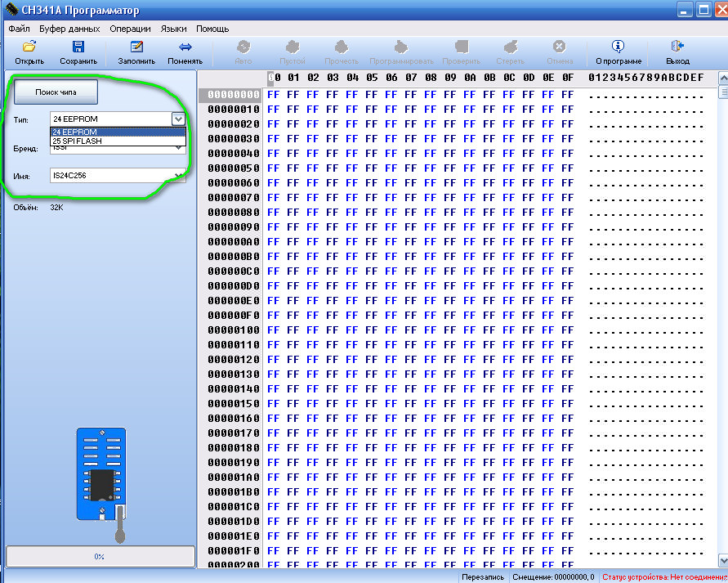Image resolution: width=728 pixels, height=583 pixels.
Task: Maximize the programmer window
Action: [x=703, y=9]
